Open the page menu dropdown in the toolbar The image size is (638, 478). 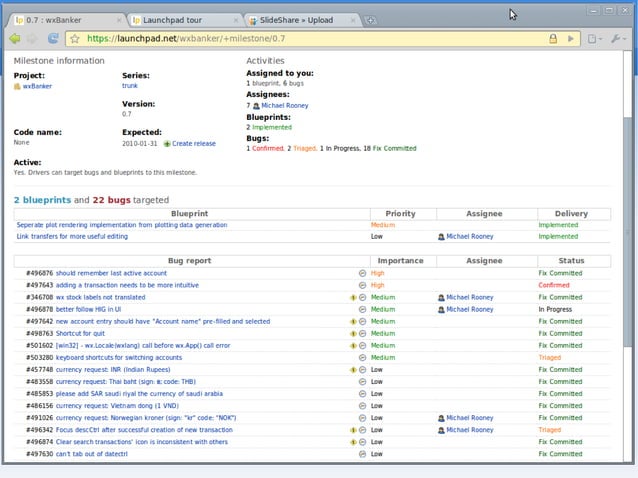point(593,39)
